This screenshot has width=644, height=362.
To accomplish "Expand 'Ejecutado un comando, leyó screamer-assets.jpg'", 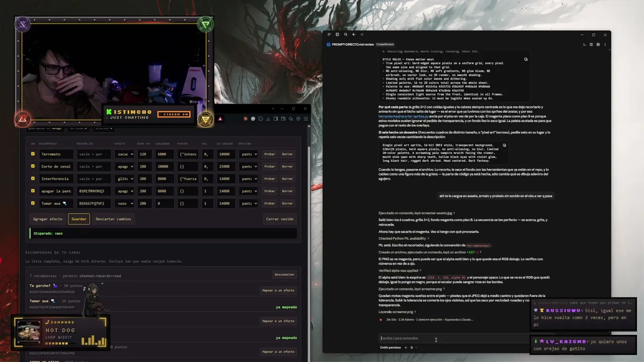I will pos(417,213).
